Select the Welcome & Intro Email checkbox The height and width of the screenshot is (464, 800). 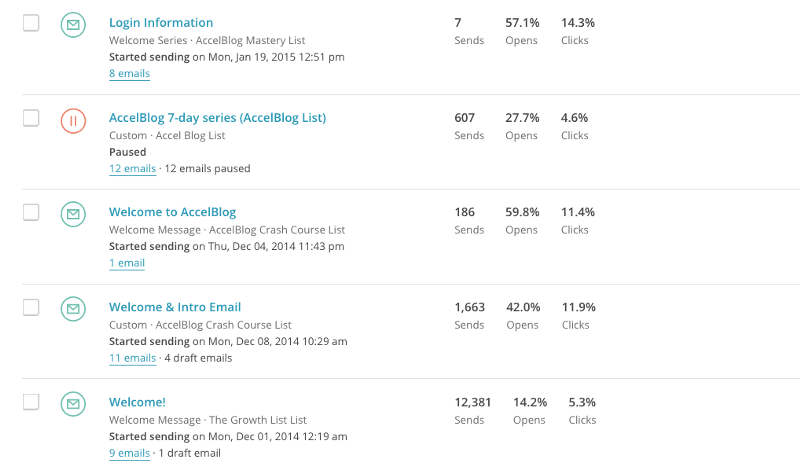(31, 307)
